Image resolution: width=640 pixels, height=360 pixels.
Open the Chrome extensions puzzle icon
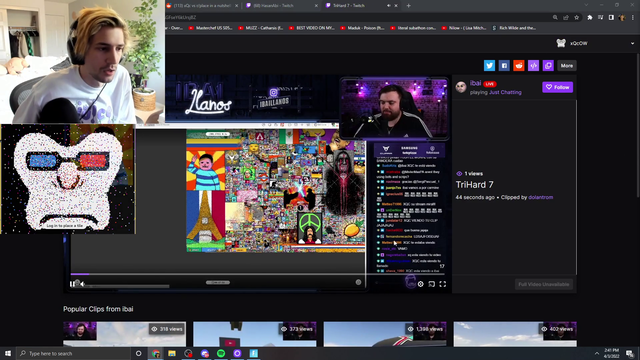coord(590,18)
